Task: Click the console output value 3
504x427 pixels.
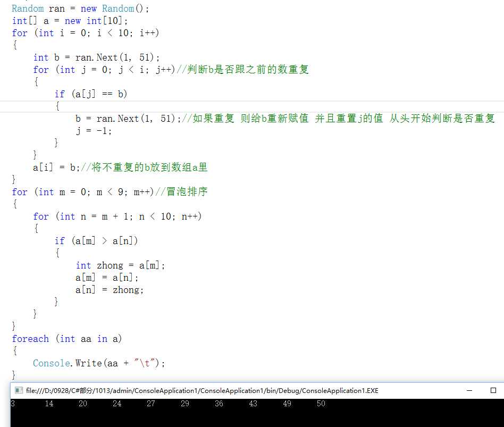Action: (13, 404)
